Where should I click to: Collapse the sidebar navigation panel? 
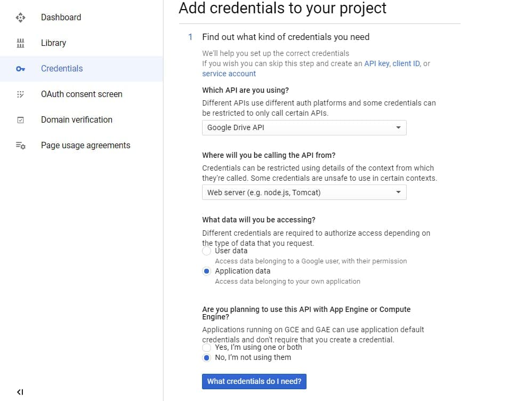(20, 392)
